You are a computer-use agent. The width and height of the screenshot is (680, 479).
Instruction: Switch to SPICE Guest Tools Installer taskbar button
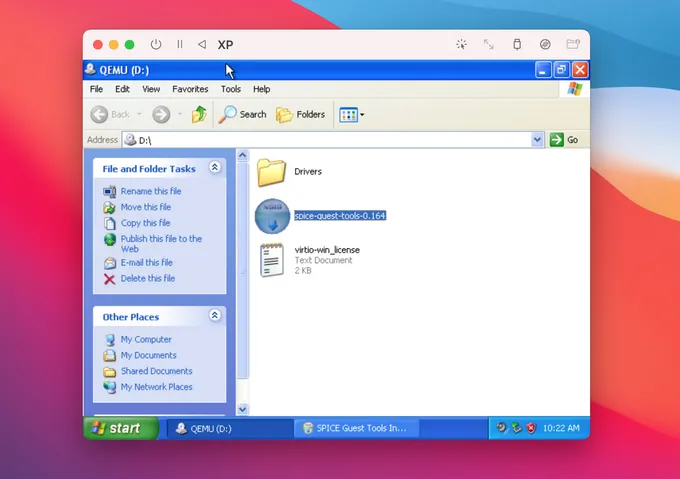pos(356,429)
